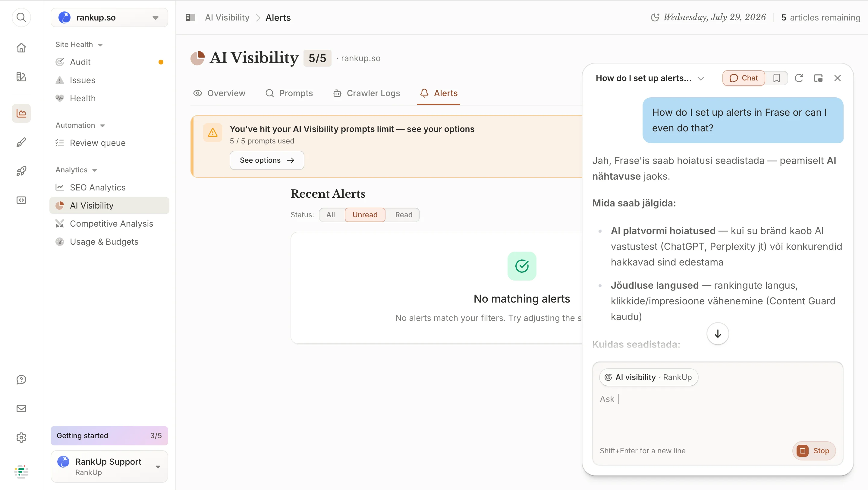
Task: Click the '5 / 5 prompts used' text
Action: pyautogui.click(x=262, y=141)
